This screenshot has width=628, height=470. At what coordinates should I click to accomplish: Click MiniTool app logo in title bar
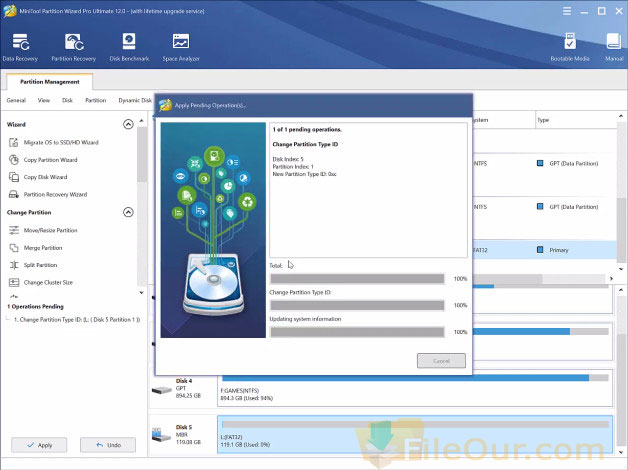click(9, 11)
